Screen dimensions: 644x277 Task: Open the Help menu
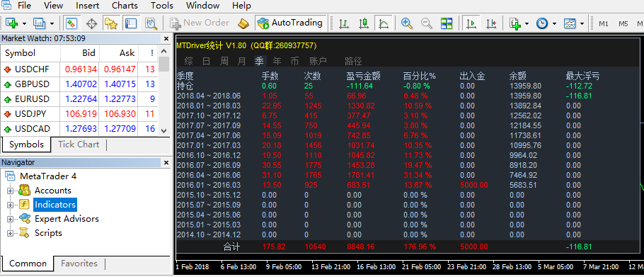241,6
